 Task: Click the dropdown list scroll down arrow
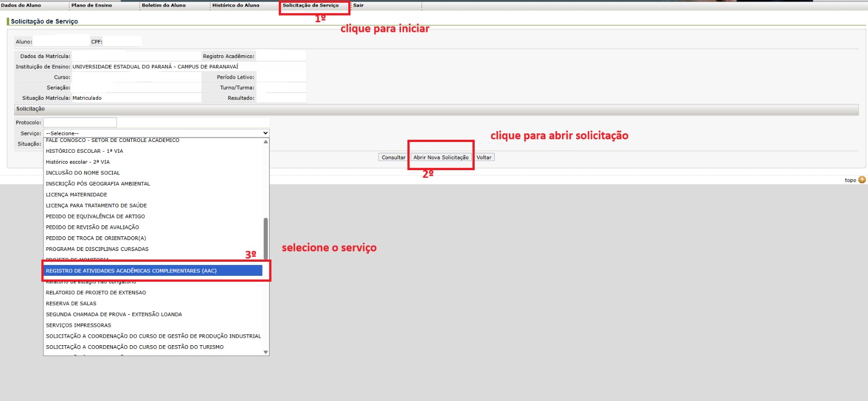[266, 352]
